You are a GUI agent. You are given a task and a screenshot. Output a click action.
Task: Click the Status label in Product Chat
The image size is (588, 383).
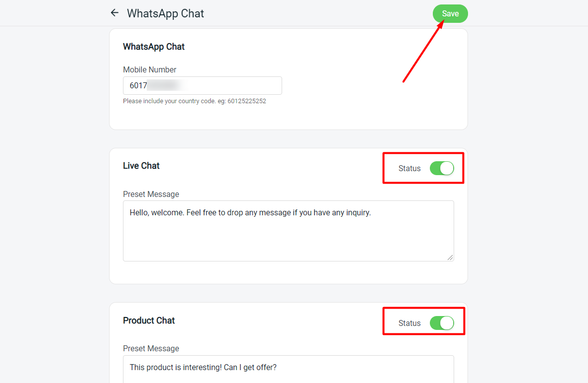pyautogui.click(x=410, y=323)
